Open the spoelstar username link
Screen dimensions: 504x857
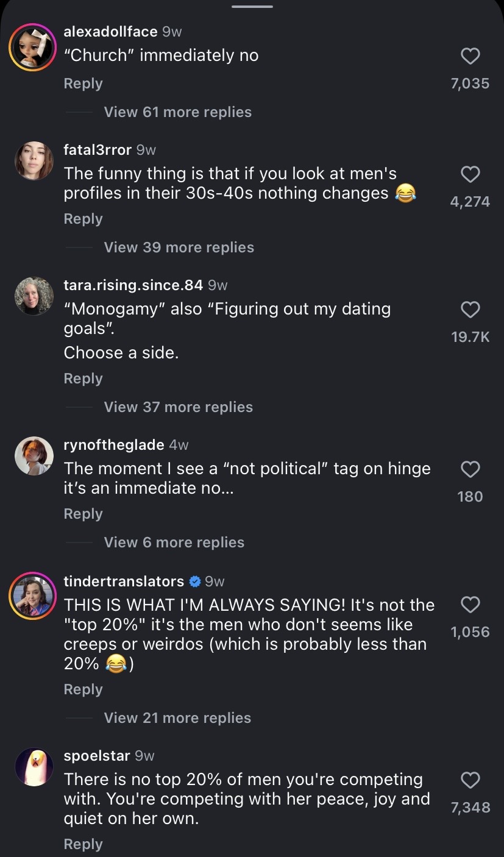click(x=97, y=756)
